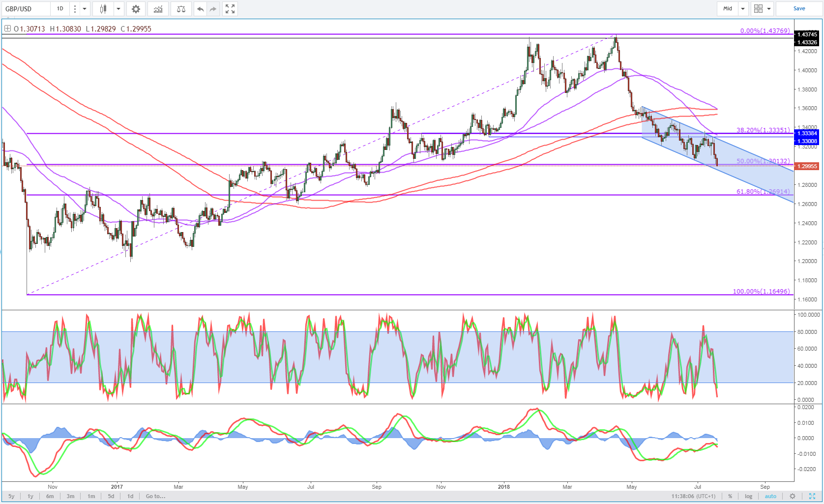Viewport: 824px width, 504px height.
Task: Click the 11:38:06 (UTC+1) timezone
Action: 694,496
